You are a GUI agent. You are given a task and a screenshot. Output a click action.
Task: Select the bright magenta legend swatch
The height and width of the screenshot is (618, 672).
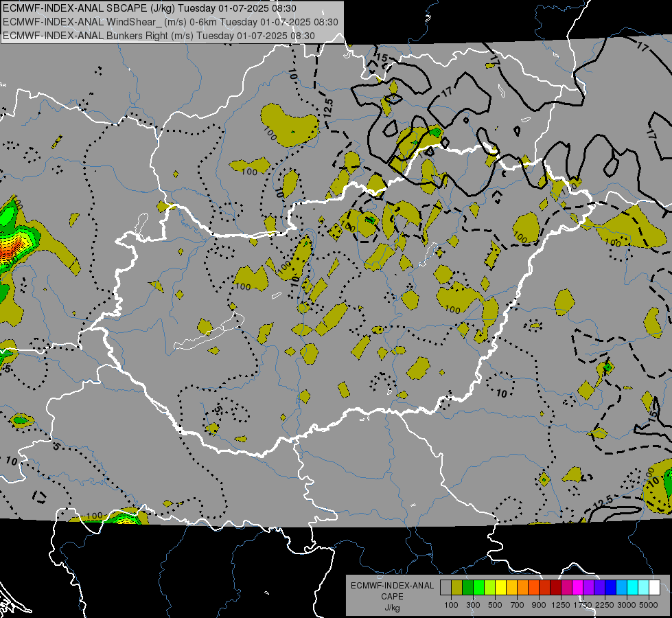pyautogui.click(x=577, y=588)
